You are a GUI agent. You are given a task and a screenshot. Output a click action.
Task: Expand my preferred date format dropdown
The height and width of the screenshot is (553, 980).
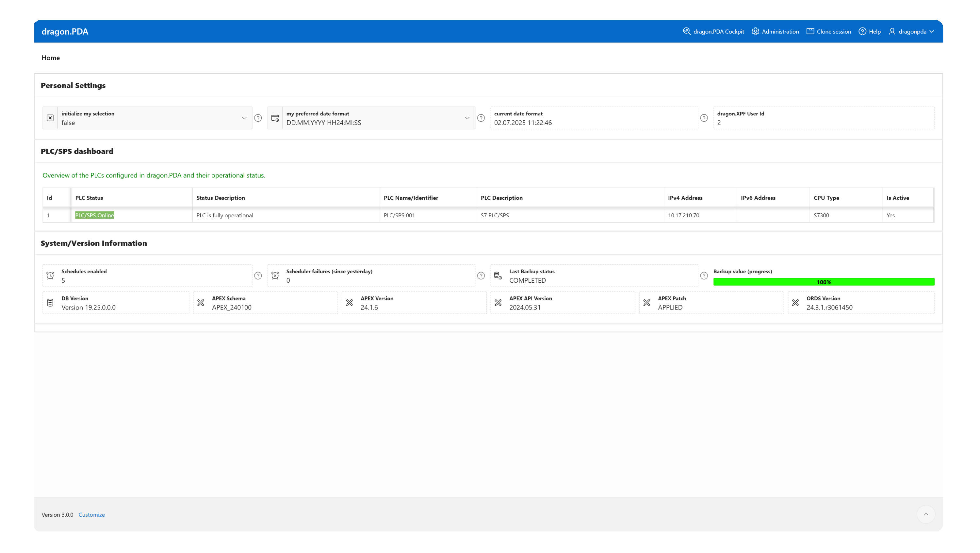pyautogui.click(x=467, y=118)
